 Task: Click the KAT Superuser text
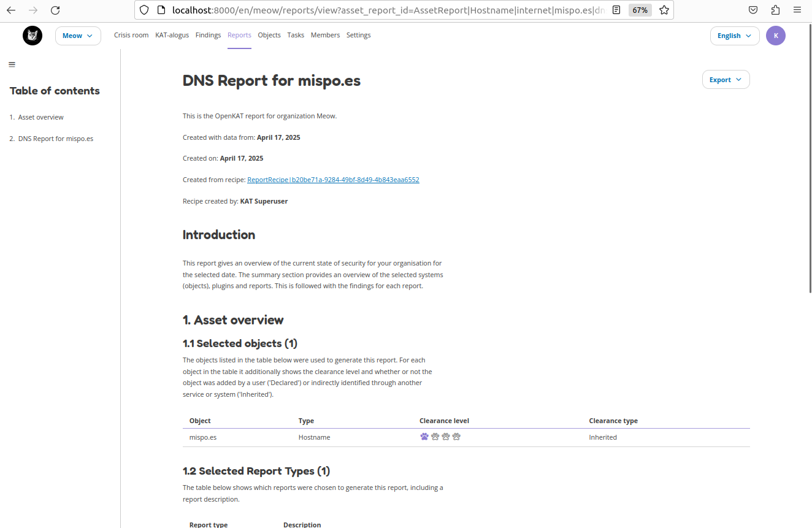click(264, 201)
